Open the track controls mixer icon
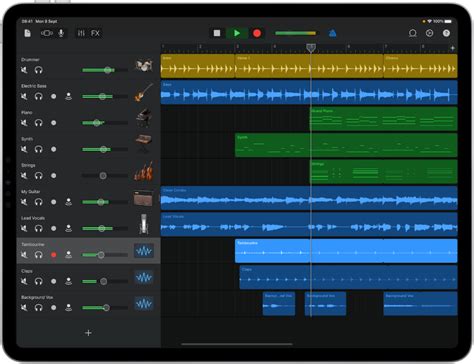Viewport: 474px width, 364px height. pyautogui.click(x=81, y=33)
